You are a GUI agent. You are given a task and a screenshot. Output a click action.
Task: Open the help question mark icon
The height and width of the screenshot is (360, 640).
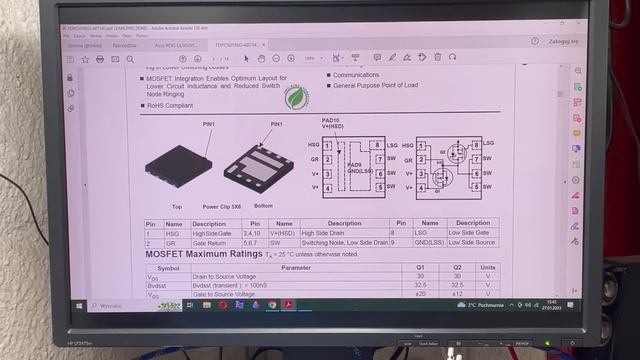pos(535,41)
